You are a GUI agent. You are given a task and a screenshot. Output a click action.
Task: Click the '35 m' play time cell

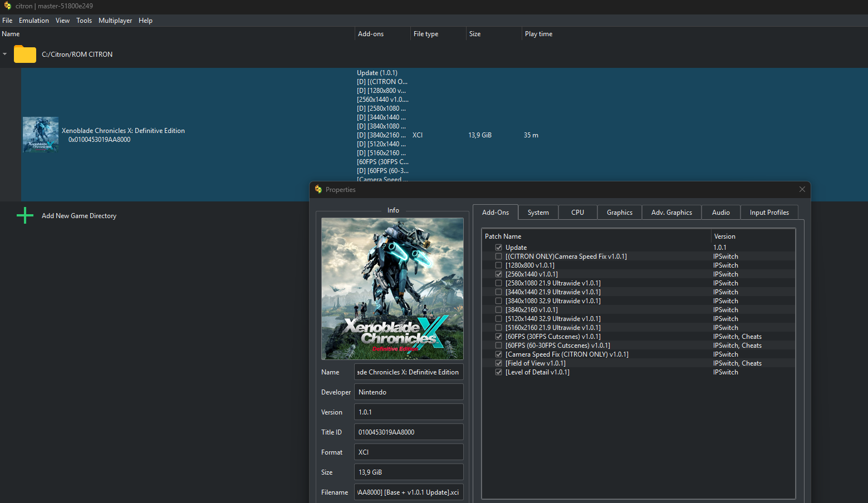click(531, 135)
